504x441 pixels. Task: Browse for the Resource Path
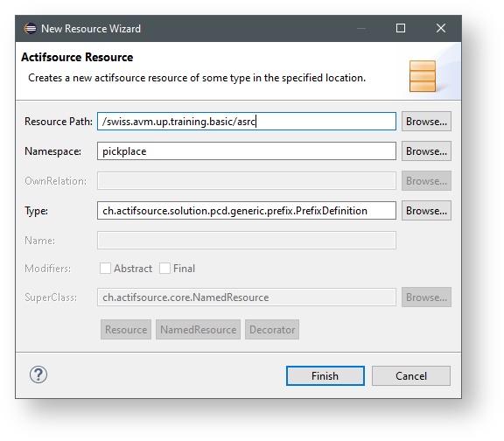click(426, 122)
